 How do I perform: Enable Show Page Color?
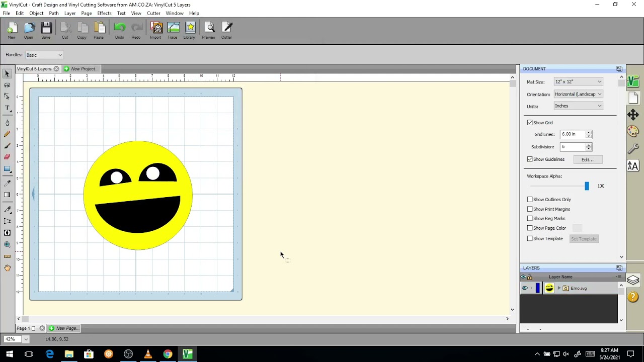[530, 228]
